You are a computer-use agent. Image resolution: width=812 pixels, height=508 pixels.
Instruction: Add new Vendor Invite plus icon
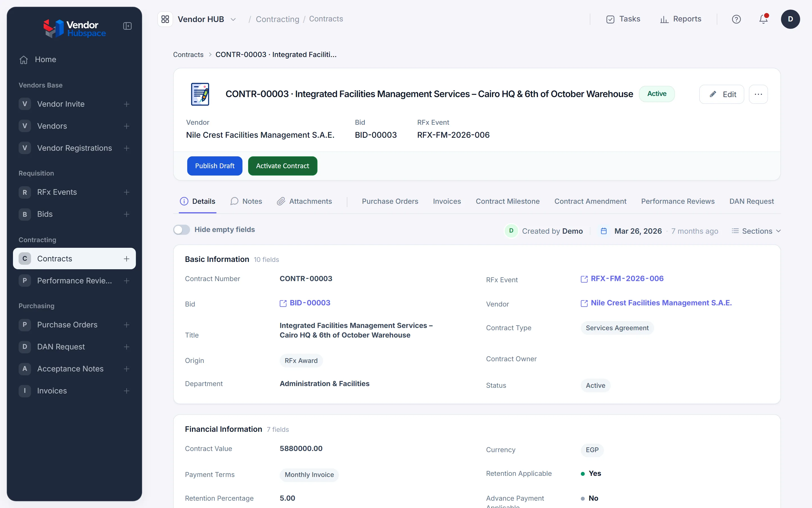pyautogui.click(x=127, y=104)
